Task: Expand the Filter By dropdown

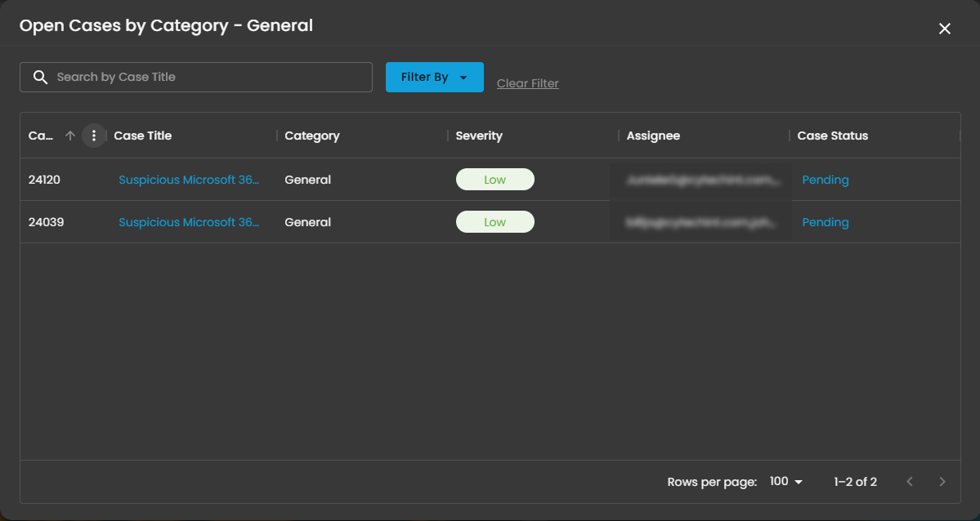Action: point(434,77)
